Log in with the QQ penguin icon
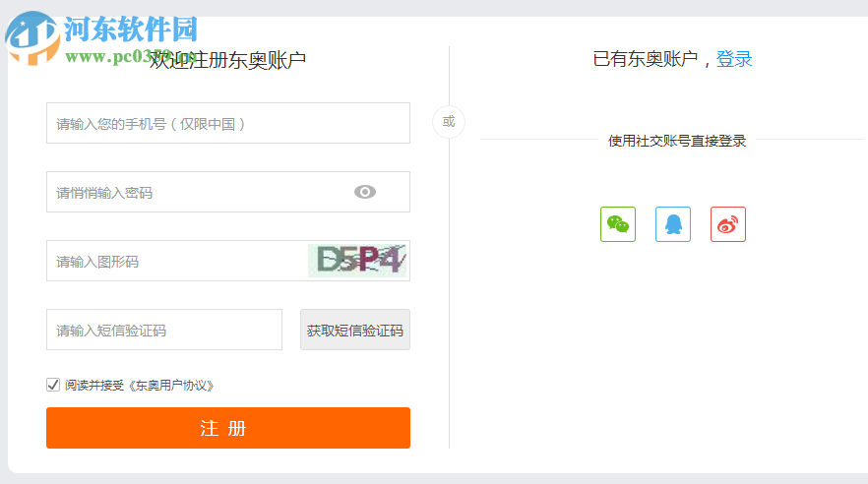Viewport: 868px width, 484px height. 673,224
